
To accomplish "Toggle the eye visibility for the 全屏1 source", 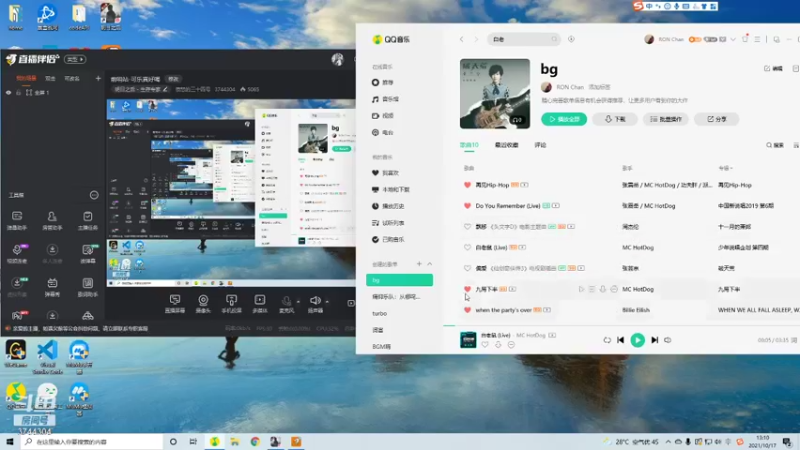I will coord(8,93).
